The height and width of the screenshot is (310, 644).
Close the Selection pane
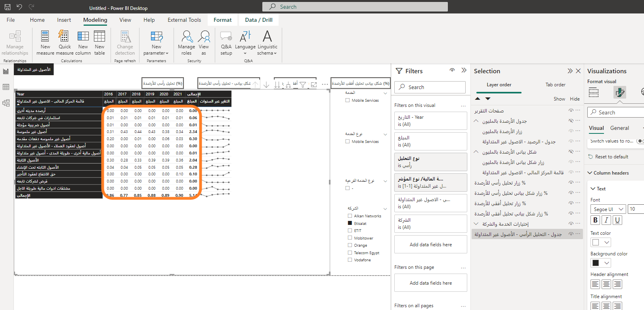pos(578,71)
